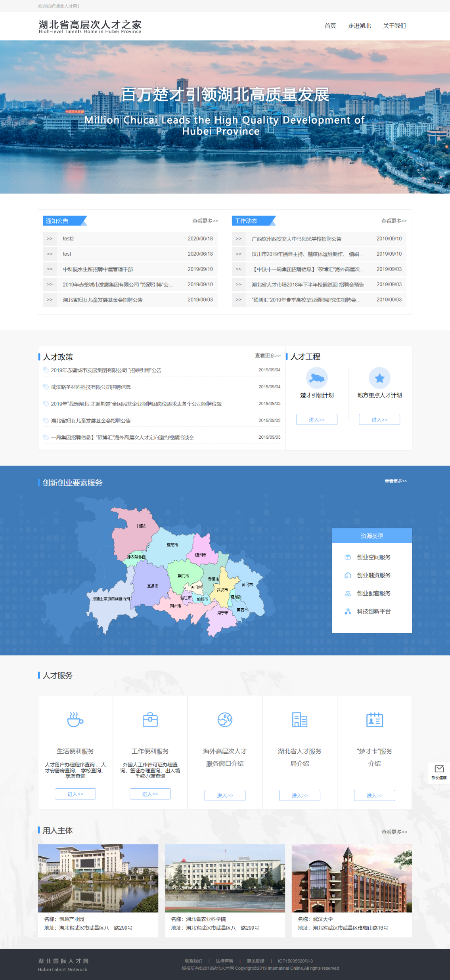Click the briefcase icon for 工作便利服务

[150, 720]
